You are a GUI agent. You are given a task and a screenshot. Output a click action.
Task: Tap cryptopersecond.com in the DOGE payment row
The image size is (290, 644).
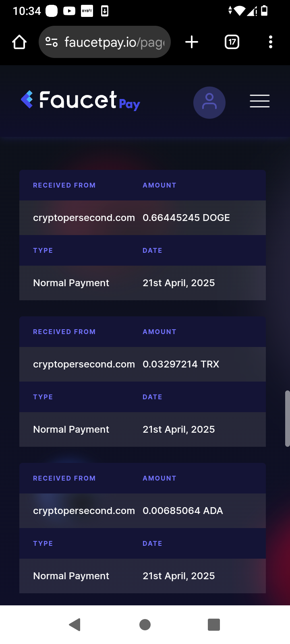[x=84, y=218]
